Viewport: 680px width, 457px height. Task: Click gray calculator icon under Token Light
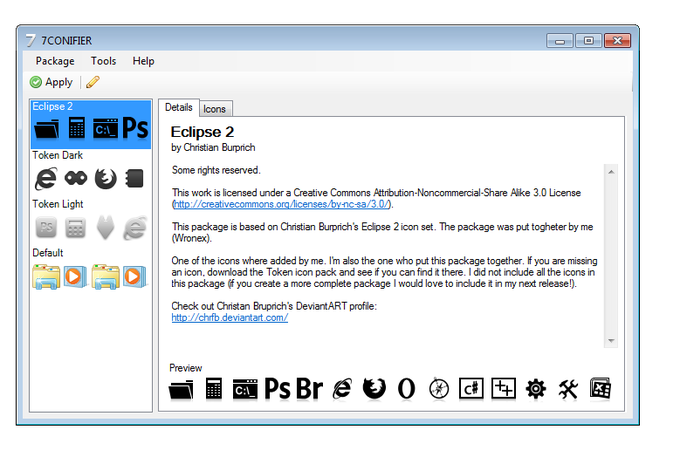click(x=75, y=228)
